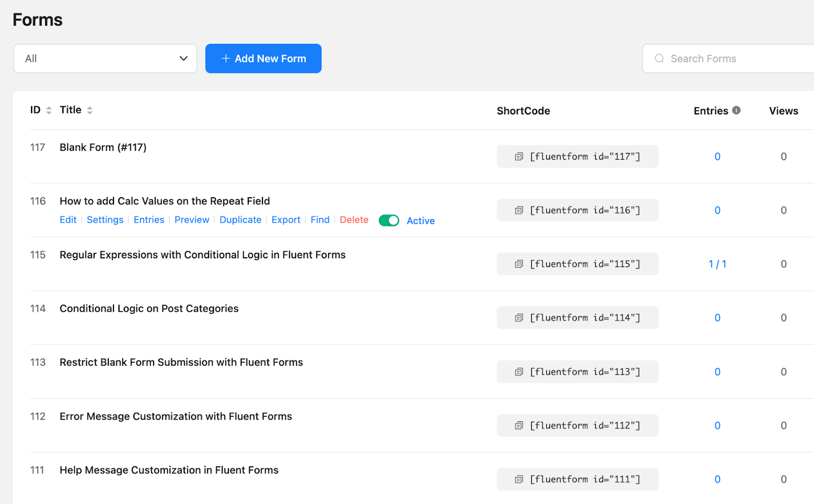
Task: Copy the shortcode for Blank Form 117
Action: click(x=518, y=156)
